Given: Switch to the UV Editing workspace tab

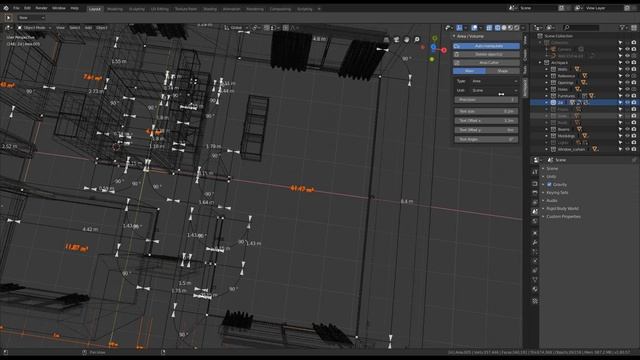Looking at the screenshot, I should click(x=159, y=9).
